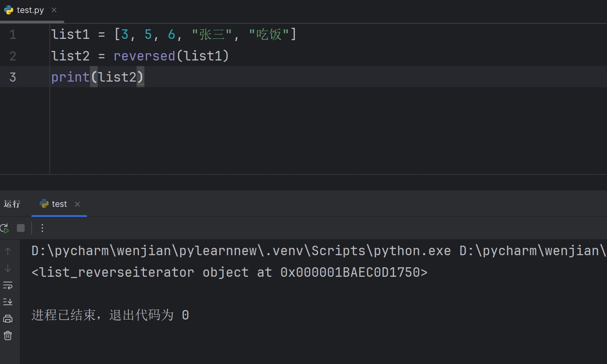607x364 pixels.
Task: Click the python.exe command path line
Action: coord(319,251)
